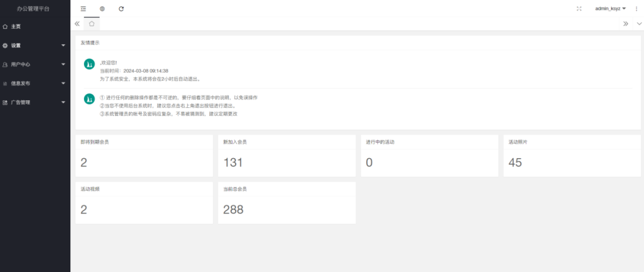Viewport: 644px width, 272px height.
Task: Click tip ① about irreversible deletion
Action: [x=179, y=98]
